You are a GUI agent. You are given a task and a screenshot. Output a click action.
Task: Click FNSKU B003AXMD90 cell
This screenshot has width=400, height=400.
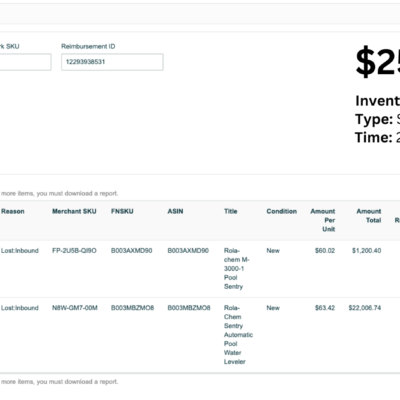click(x=131, y=251)
